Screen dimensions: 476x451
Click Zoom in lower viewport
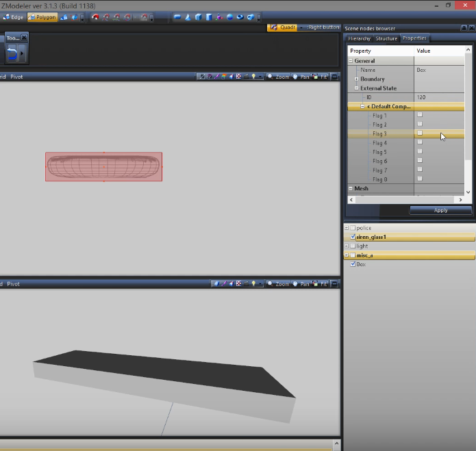click(279, 284)
